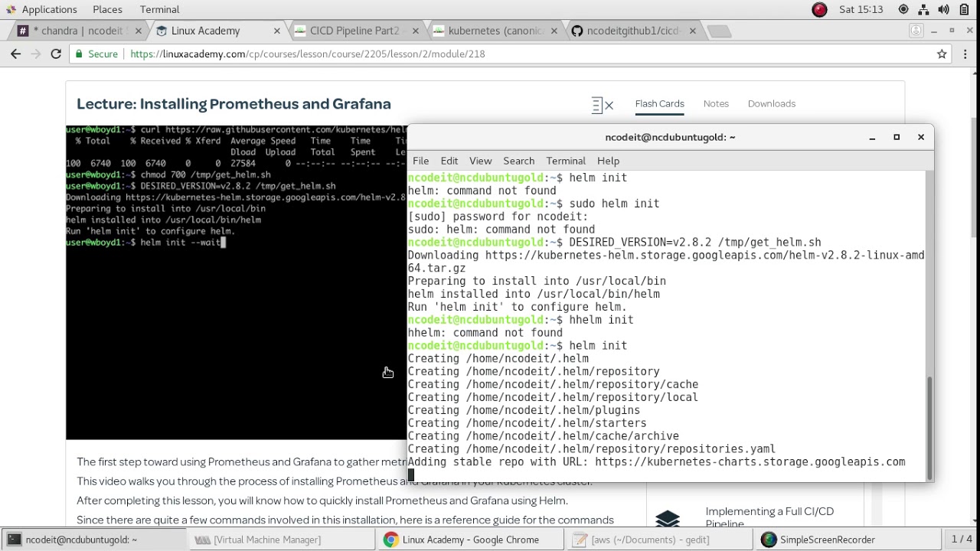Open the terminal Search menu
Screen dimensions: 980x551
518,161
